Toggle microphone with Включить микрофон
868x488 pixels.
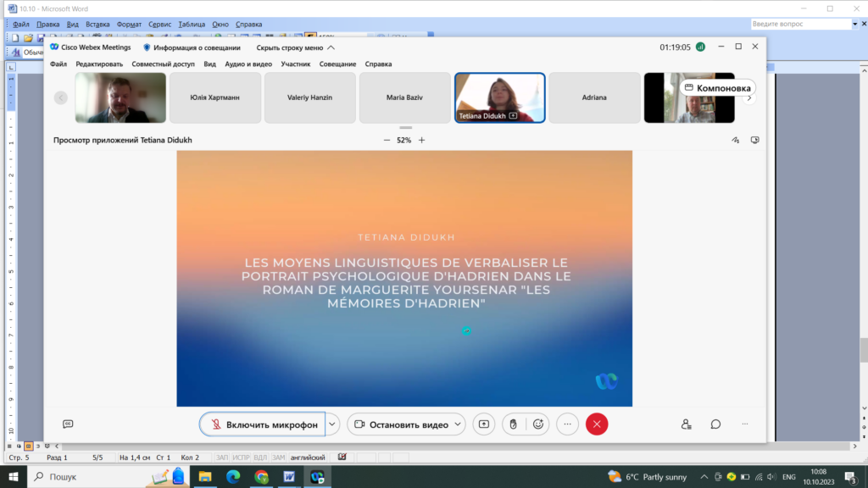[263, 424]
